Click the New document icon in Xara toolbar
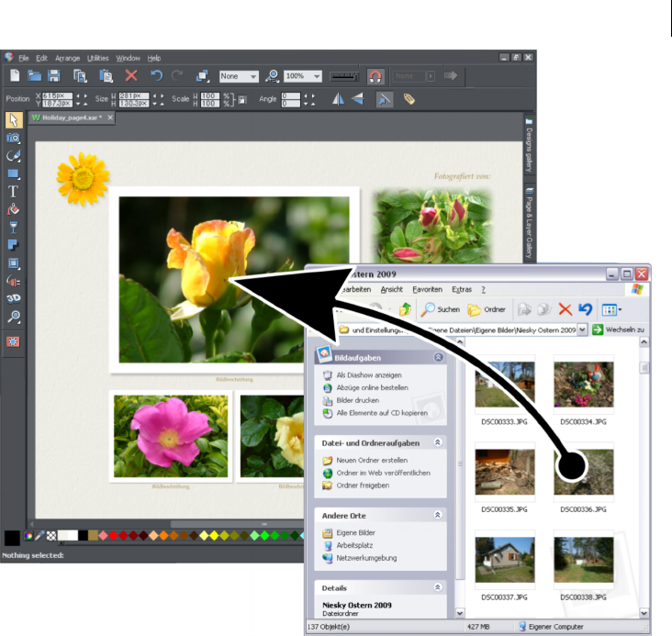Viewport: 672px width, 636px height. click(15, 76)
